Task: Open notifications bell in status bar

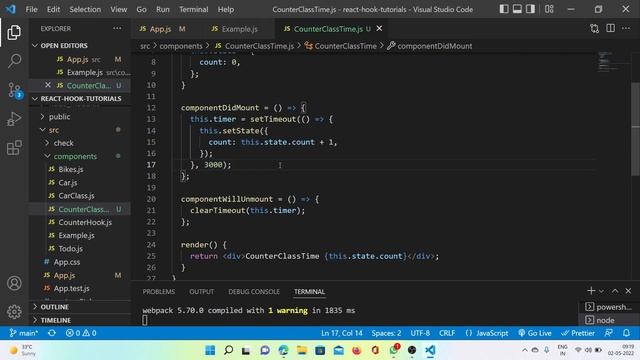Action: click(627, 333)
